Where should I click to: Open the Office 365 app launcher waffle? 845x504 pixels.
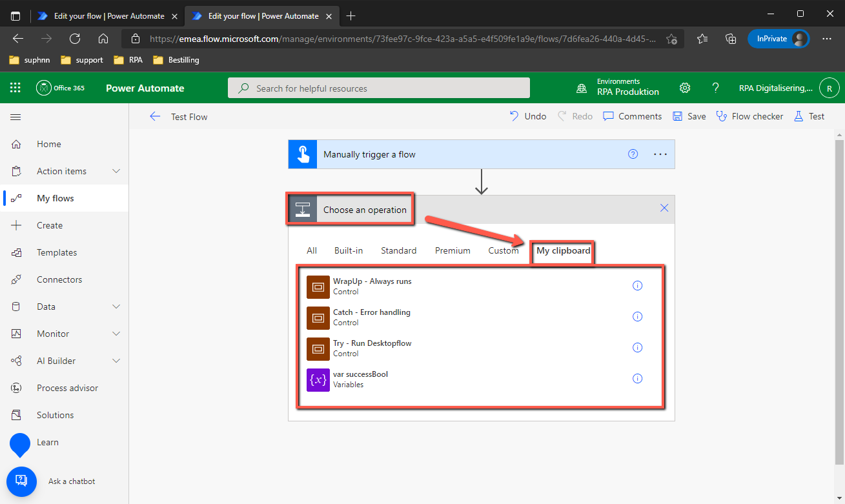coord(15,88)
